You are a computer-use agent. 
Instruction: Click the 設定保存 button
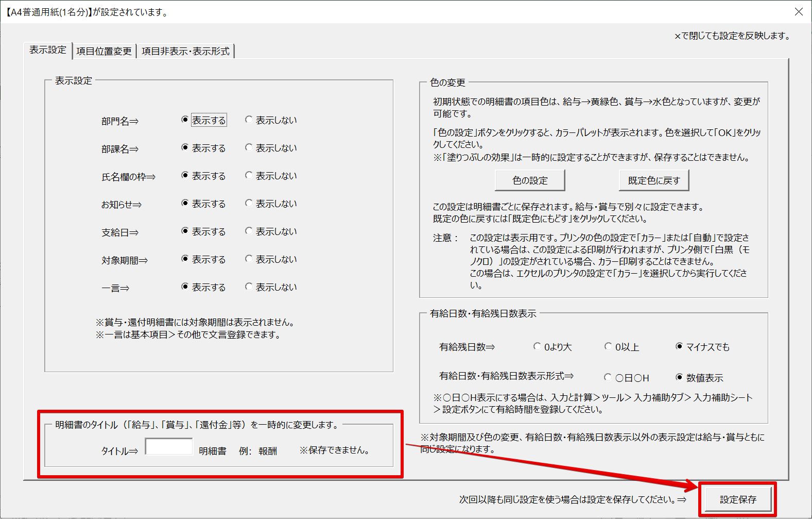pos(737,499)
